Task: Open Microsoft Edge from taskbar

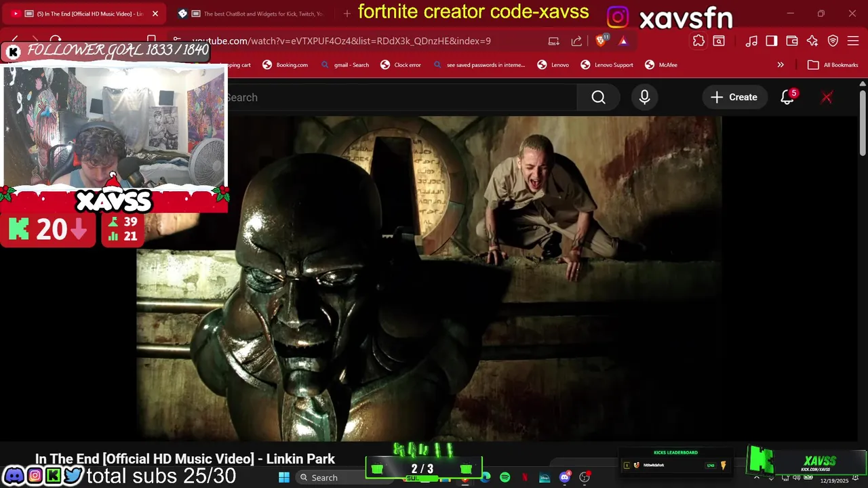Action: (486, 477)
